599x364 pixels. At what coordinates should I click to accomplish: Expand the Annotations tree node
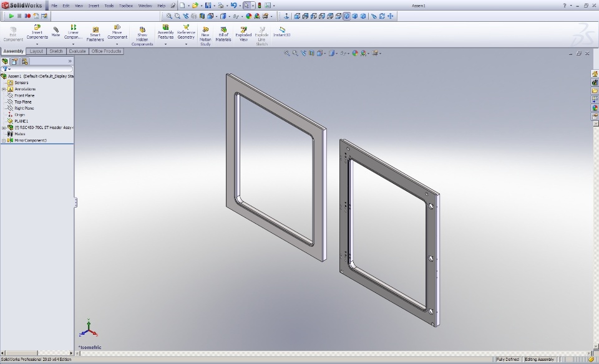(4, 89)
